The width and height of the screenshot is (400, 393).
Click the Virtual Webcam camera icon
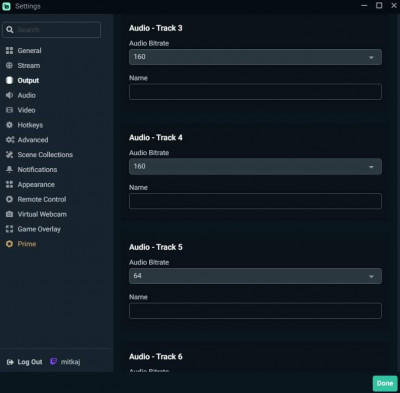[x=9, y=214]
